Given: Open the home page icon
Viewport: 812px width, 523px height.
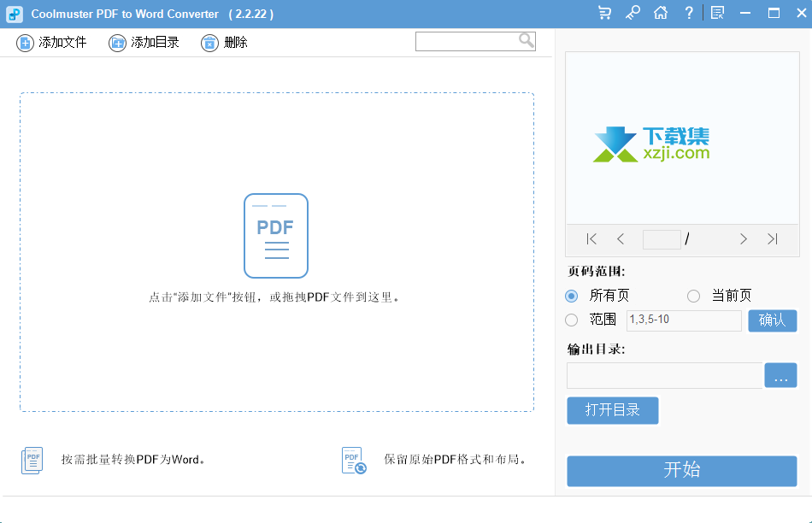Looking at the screenshot, I should click(x=660, y=13).
